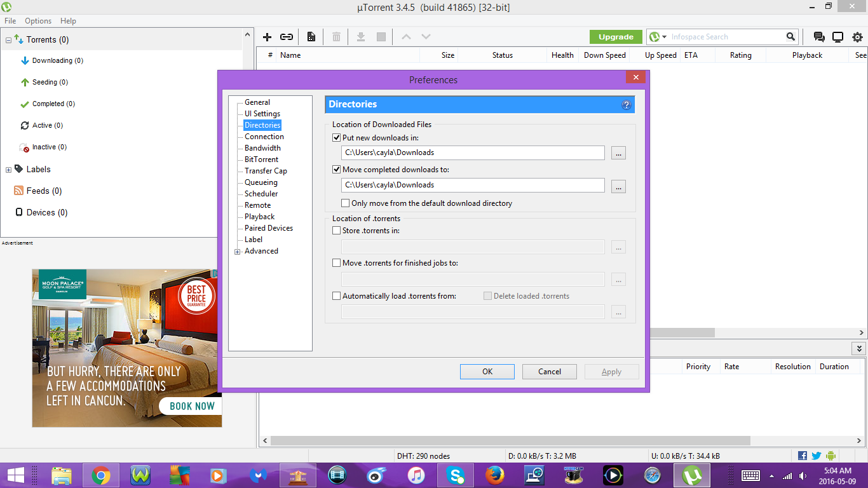Click Move Up Queue arrow icon

tap(406, 37)
